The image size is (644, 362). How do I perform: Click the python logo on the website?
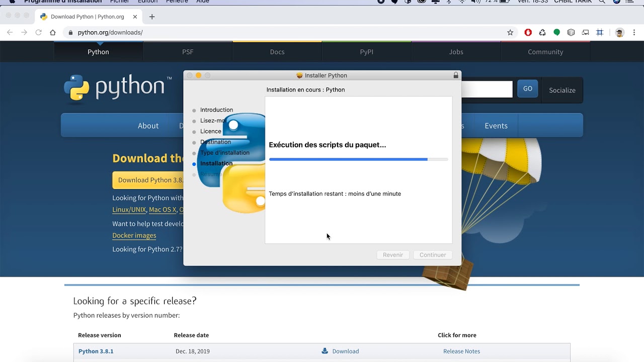coord(118,87)
